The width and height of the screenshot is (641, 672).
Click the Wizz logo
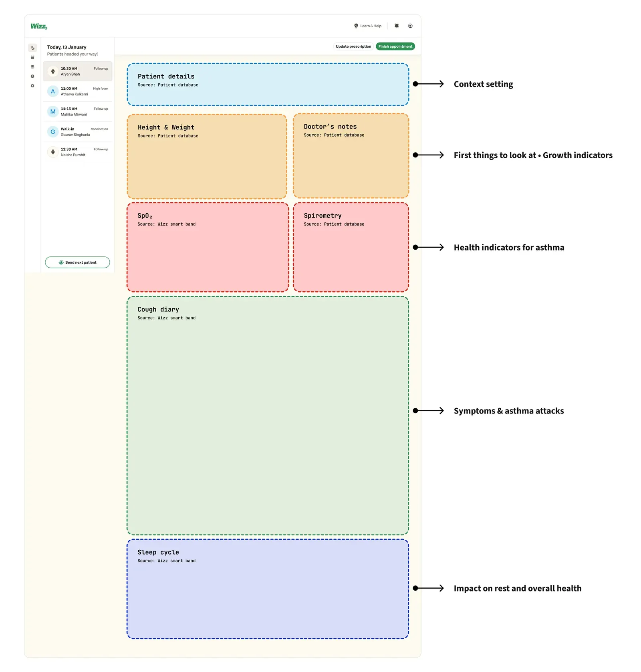tap(39, 26)
